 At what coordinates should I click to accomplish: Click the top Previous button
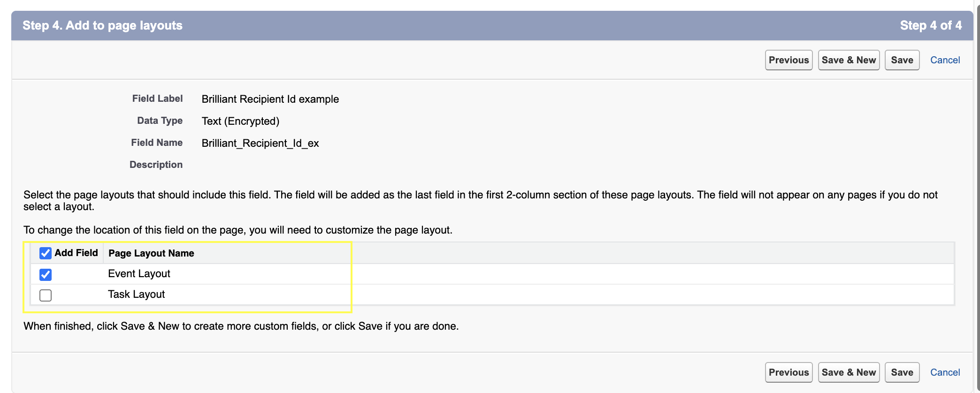(789, 60)
